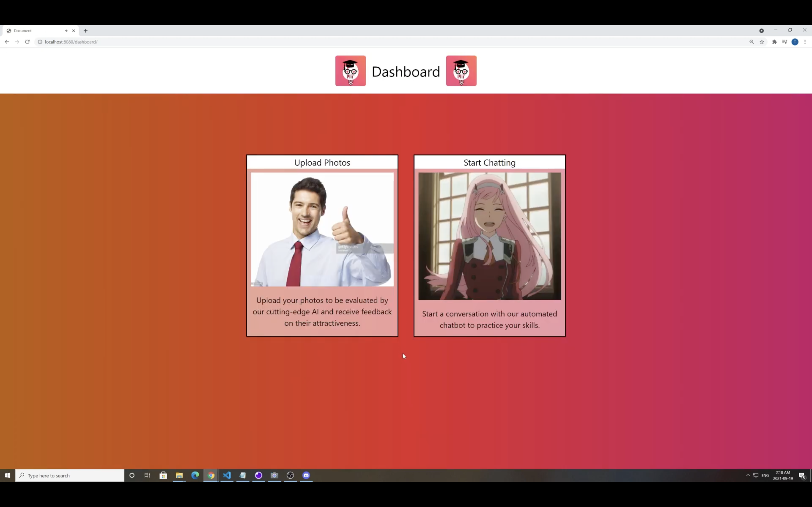The height and width of the screenshot is (507, 812).
Task: Go back to previous page
Action: tap(7, 42)
